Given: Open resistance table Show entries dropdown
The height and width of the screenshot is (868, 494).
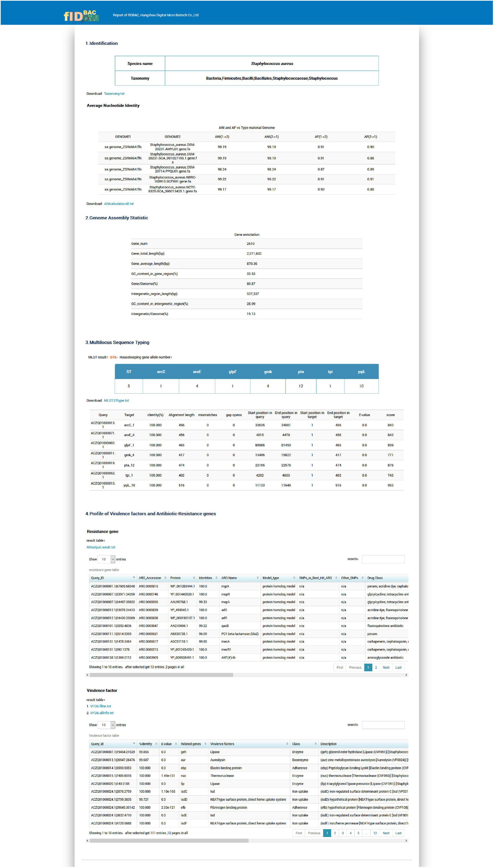Looking at the screenshot, I should (107, 559).
